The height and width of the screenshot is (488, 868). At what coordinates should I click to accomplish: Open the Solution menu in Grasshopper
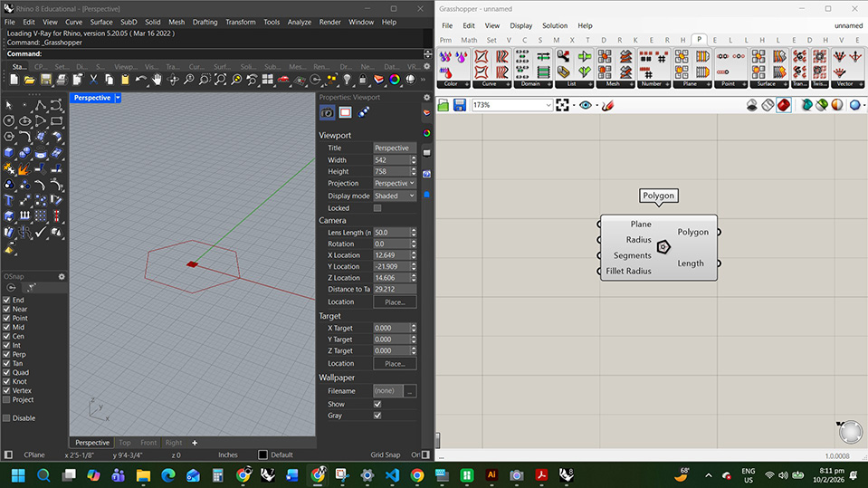pos(554,25)
